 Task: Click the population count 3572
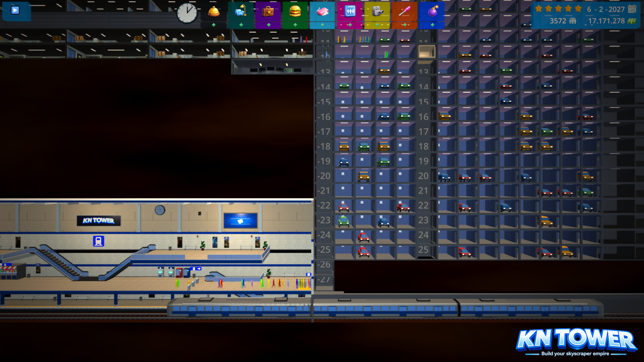point(558,21)
